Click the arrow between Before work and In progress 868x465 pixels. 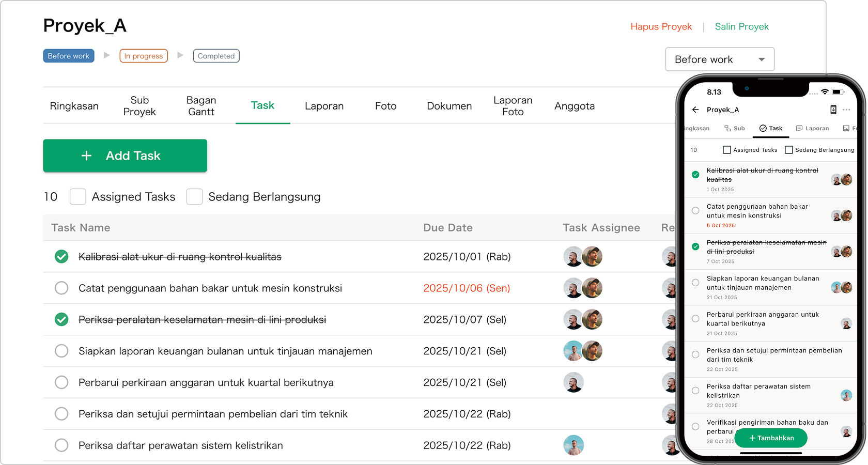(x=107, y=55)
